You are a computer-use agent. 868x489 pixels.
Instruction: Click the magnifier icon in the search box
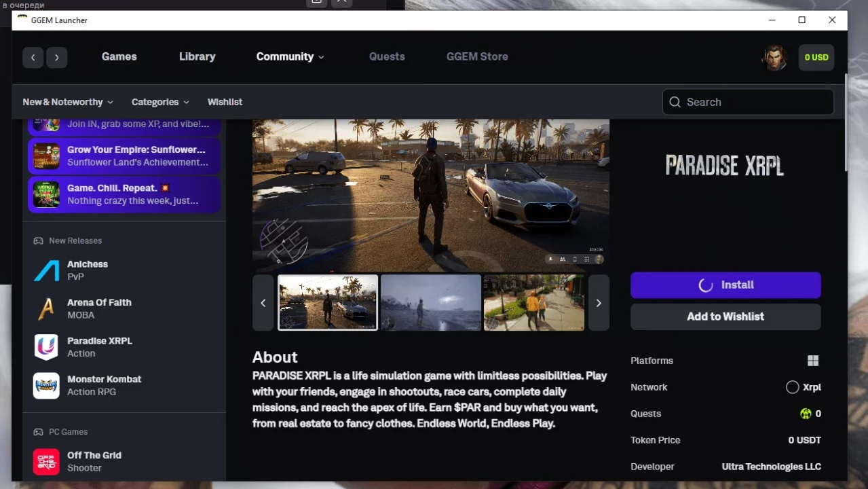click(675, 102)
